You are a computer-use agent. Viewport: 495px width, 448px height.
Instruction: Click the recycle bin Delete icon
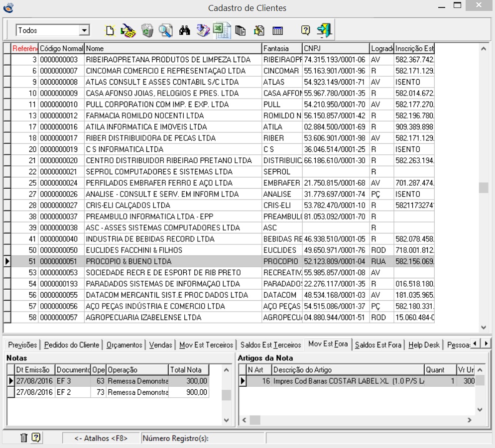(147, 30)
